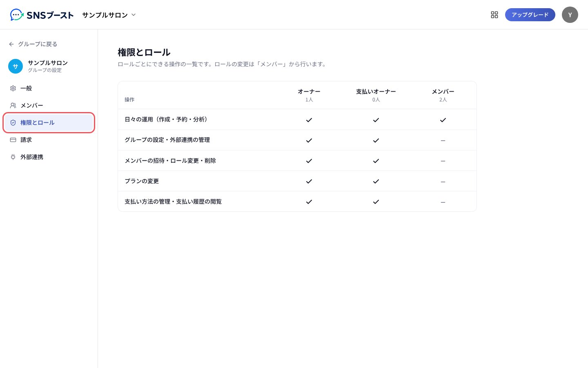Click the 権限とロール page heading
Viewport: 588px width, 368px height.
[x=144, y=52]
